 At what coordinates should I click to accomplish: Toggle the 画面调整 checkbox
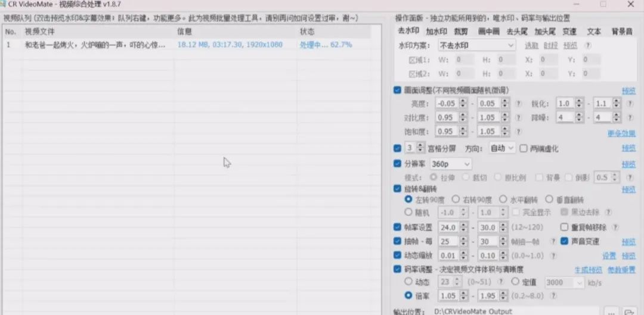point(397,91)
